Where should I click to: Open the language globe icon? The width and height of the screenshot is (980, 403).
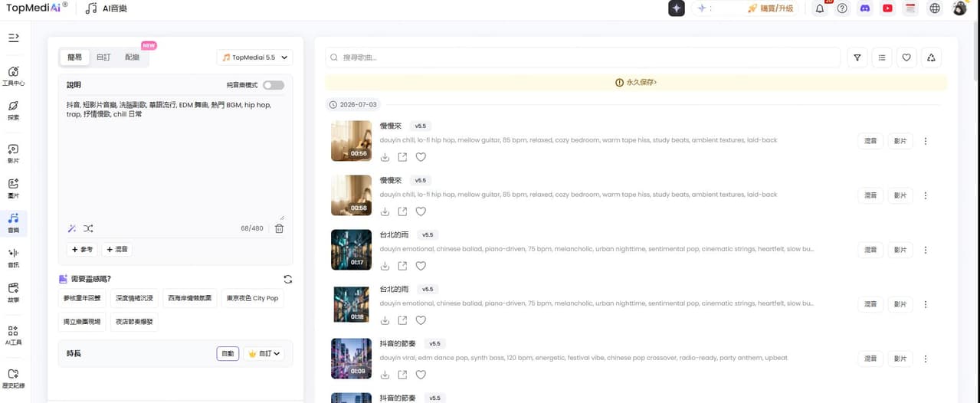pos(934,8)
